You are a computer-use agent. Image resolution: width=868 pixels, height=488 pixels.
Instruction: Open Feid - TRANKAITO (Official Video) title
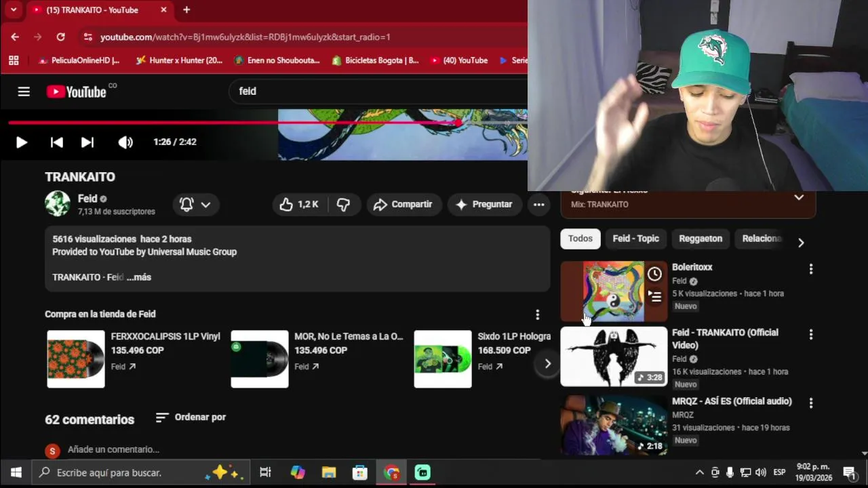pyautogui.click(x=725, y=339)
